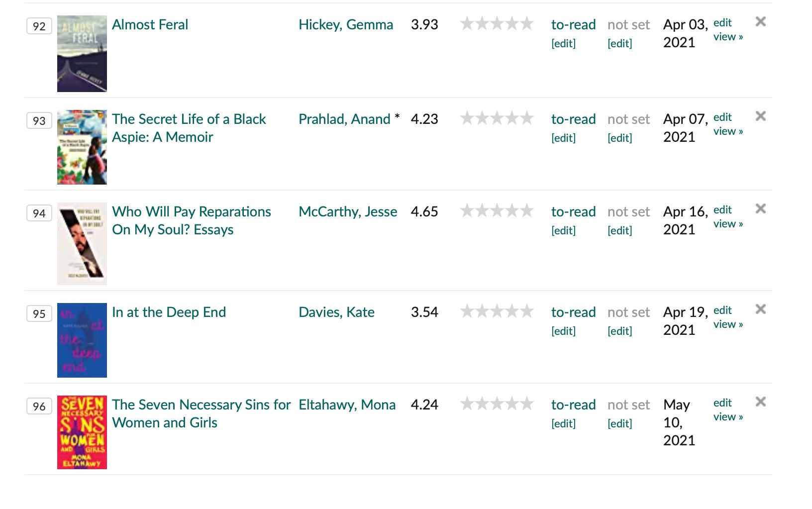Open the Almost Feral book page
Viewport: 812px width, 509px height.
tap(150, 24)
